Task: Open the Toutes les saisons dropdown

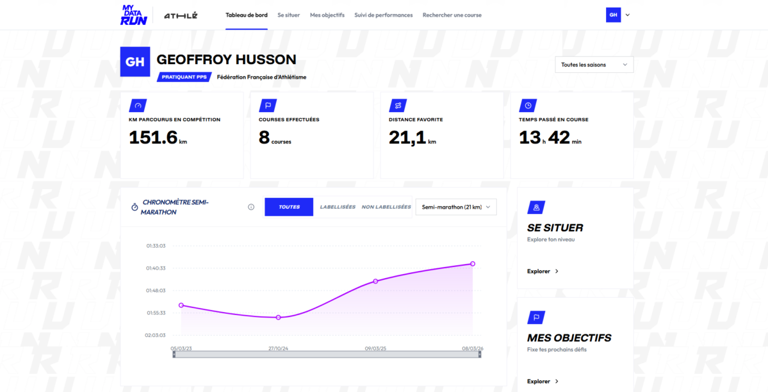Action: click(594, 65)
